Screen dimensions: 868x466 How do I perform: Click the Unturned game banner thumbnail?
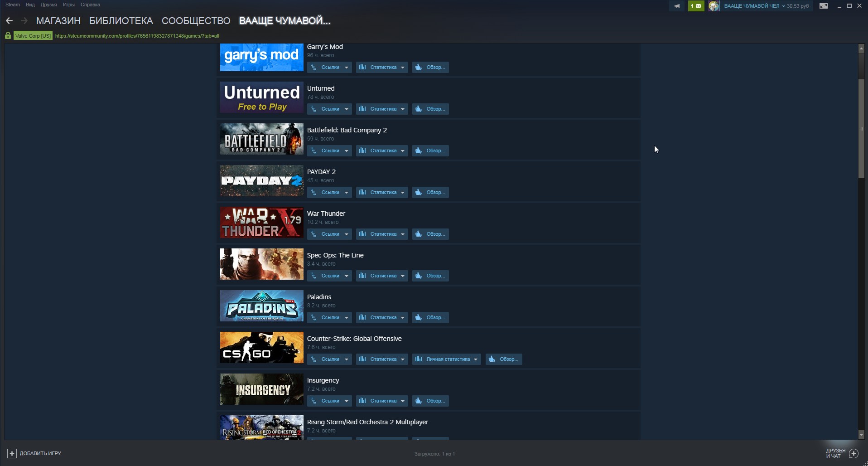(x=262, y=97)
